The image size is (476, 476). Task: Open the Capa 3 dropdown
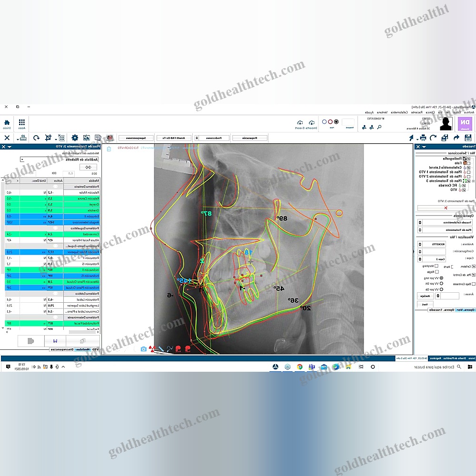coord(432,259)
